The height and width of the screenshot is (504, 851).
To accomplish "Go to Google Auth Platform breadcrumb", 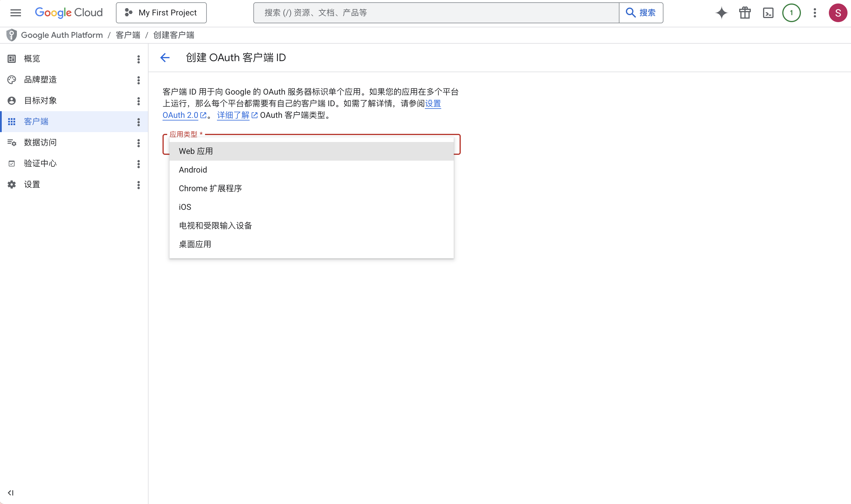I will [62, 35].
